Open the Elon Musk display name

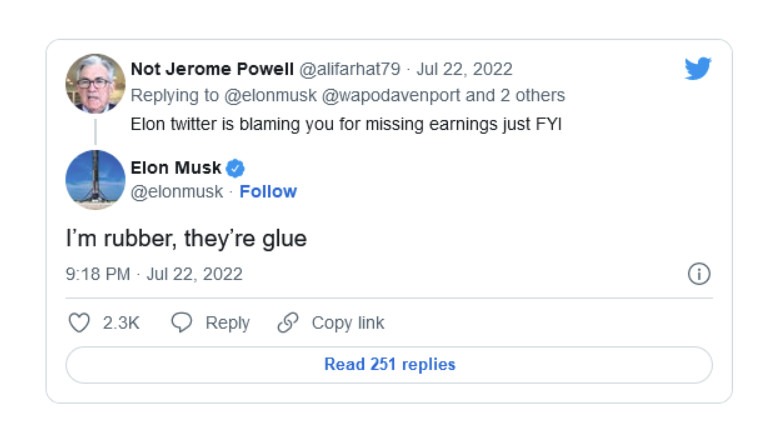tap(176, 168)
